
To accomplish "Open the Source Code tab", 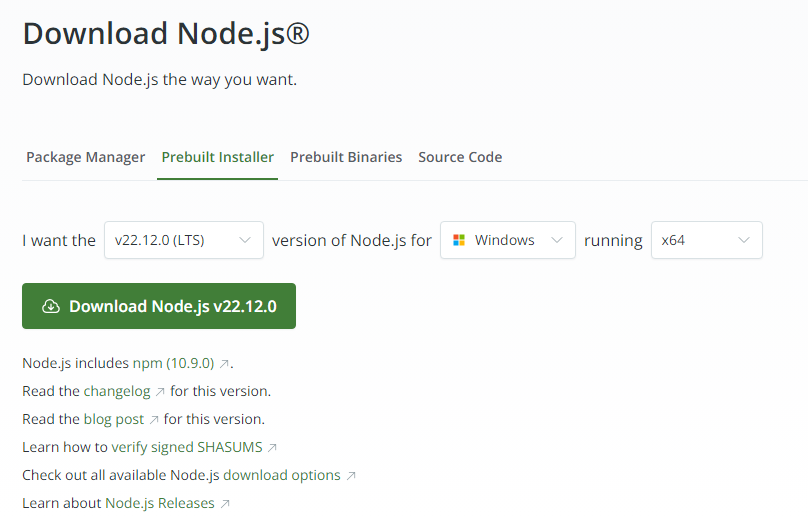I will (460, 157).
